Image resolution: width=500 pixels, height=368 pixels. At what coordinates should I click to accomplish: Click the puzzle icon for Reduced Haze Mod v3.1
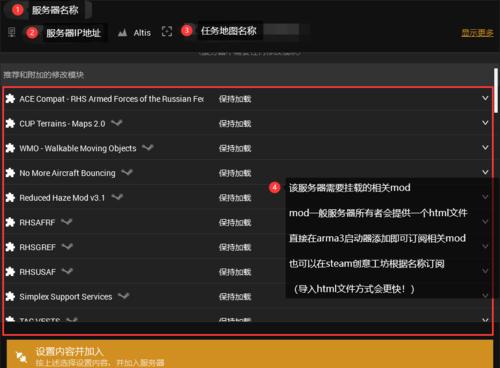click(10, 197)
